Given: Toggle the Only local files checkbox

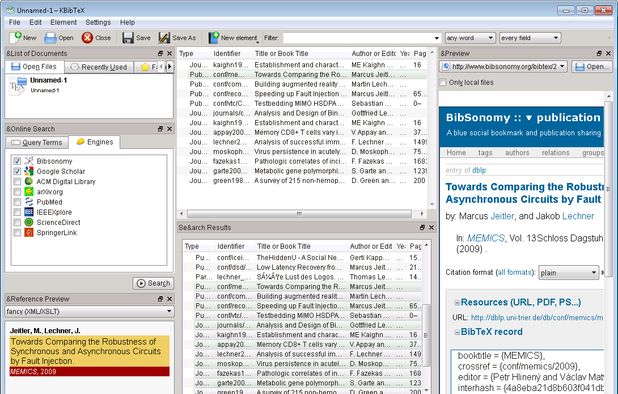Looking at the screenshot, I should (x=443, y=82).
